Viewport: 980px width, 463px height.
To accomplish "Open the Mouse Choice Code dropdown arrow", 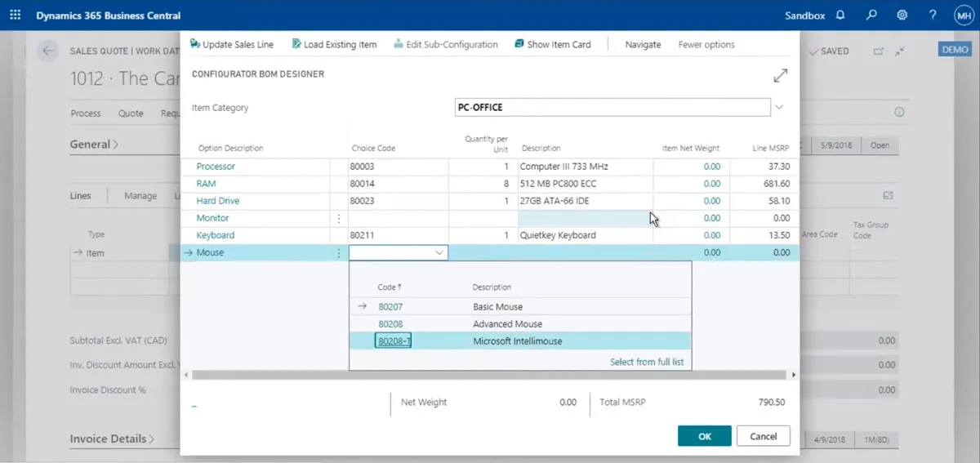I will tap(439, 253).
